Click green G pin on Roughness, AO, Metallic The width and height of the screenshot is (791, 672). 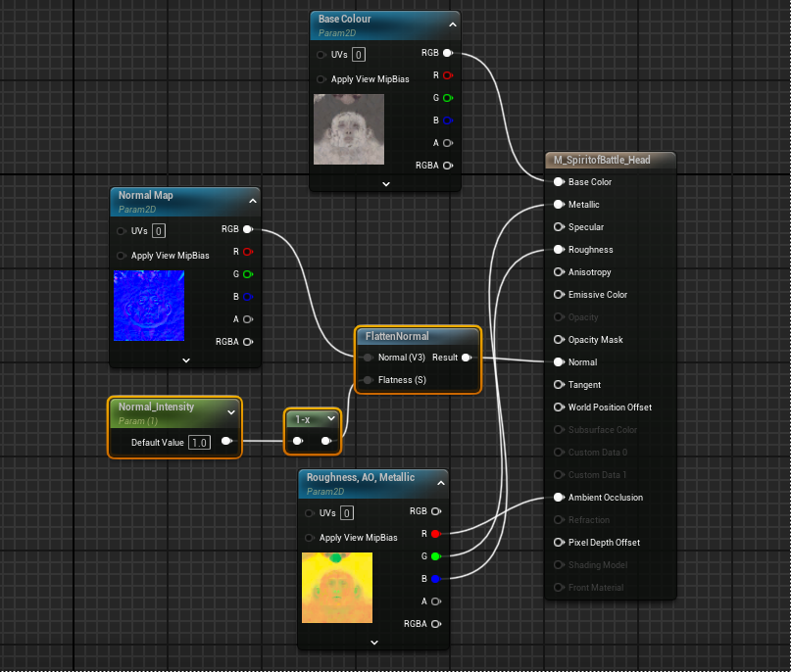click(436, 556)
